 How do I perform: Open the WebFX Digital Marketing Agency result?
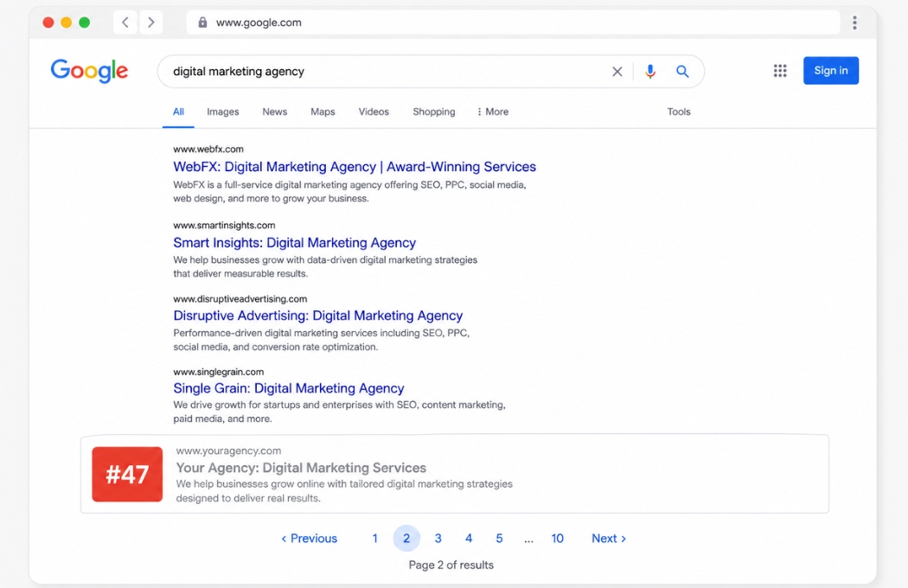pos(355,167)
